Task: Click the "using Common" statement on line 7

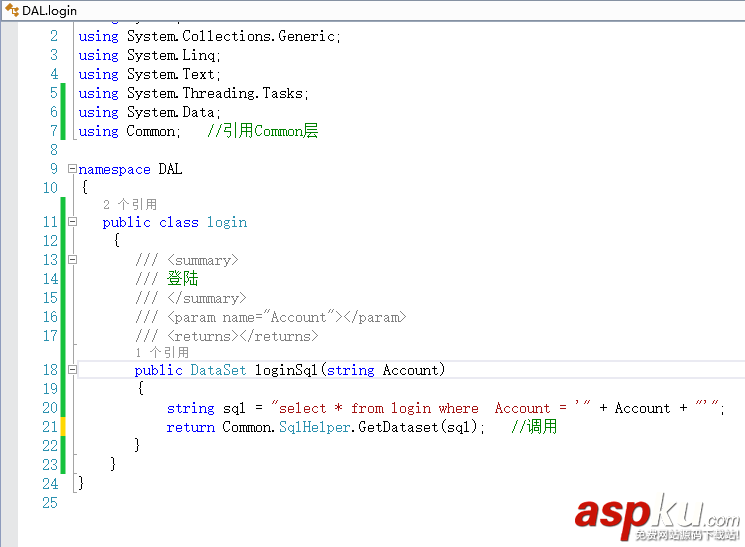Action: pyautogui.click(x=129, y=131)
